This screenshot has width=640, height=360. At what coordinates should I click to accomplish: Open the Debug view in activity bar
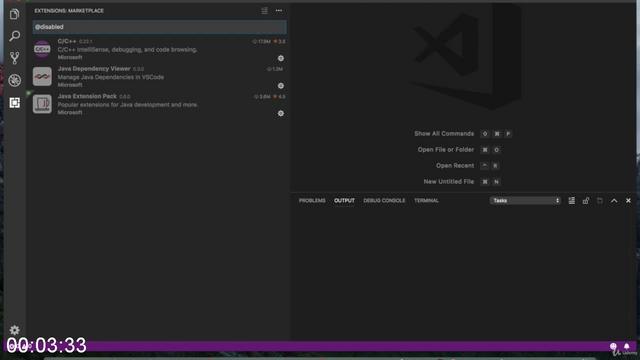coord(14,80)
